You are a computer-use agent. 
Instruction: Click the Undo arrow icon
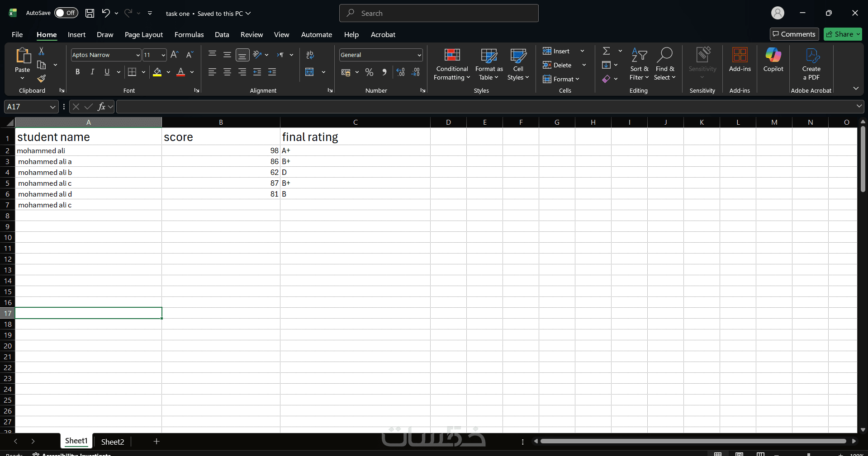[105, 13]
